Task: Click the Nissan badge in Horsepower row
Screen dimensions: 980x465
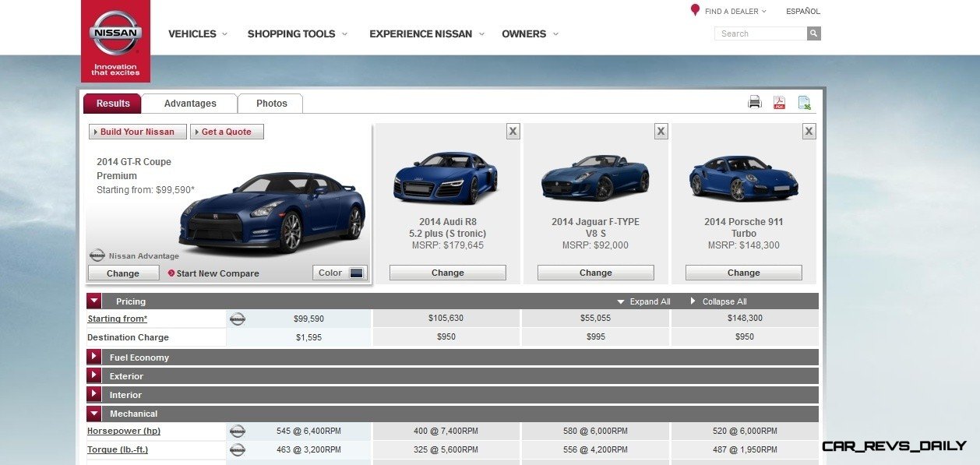Action: point(237,431)
